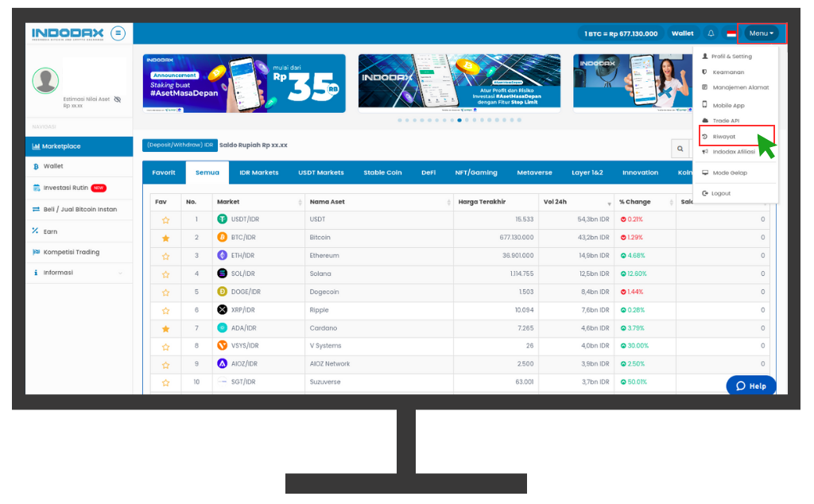The height and width of the screenshot is (504, 814).
Task: Click the (Deposit/Withdraw) IDR button
Action: [180, 145]
